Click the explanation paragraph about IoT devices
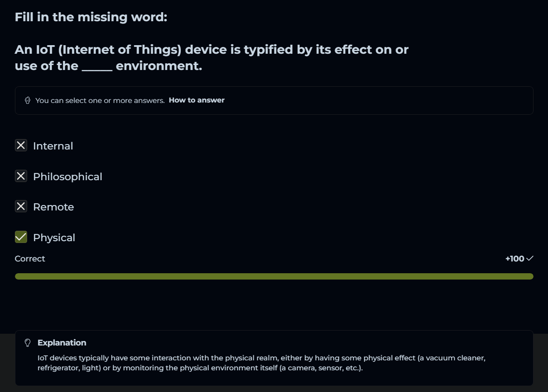 [261, 363]
